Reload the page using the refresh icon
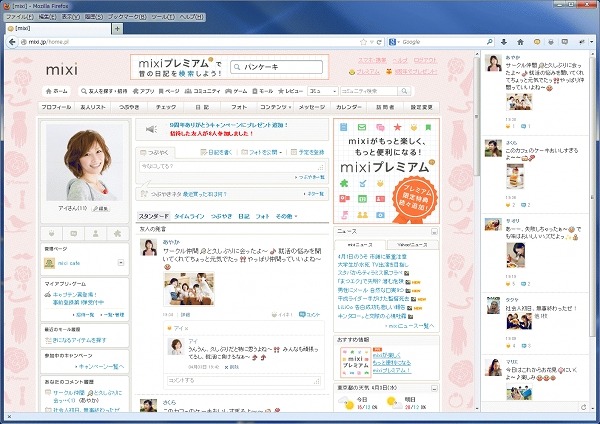 point(379,42)
